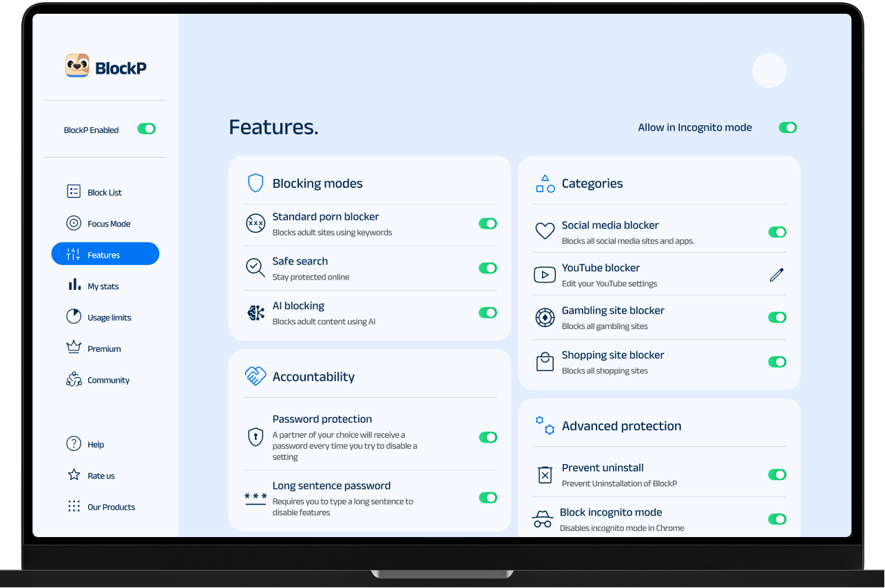885x588 pixels.
Task: Click the BlockP brand name text
Action: click(x=121, y=67)
